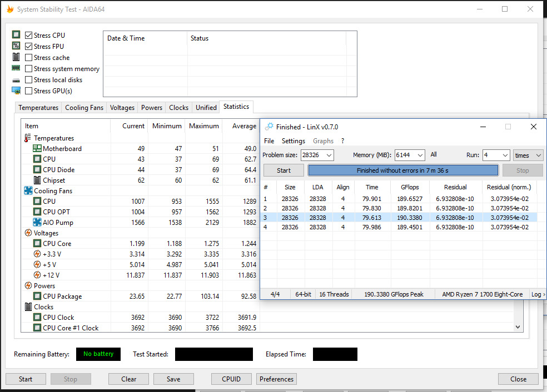
Task: Click the Save button in AIDA64
Action: point(173,379)
